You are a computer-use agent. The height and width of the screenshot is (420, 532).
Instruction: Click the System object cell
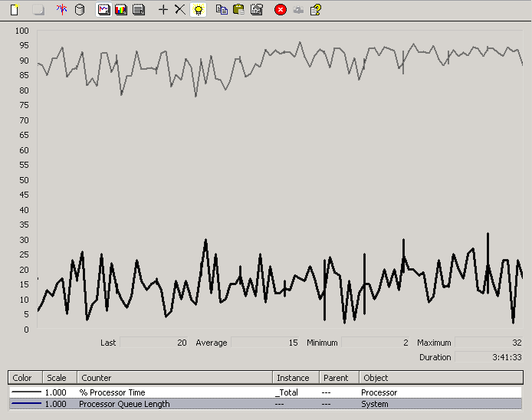pos(375,404)
